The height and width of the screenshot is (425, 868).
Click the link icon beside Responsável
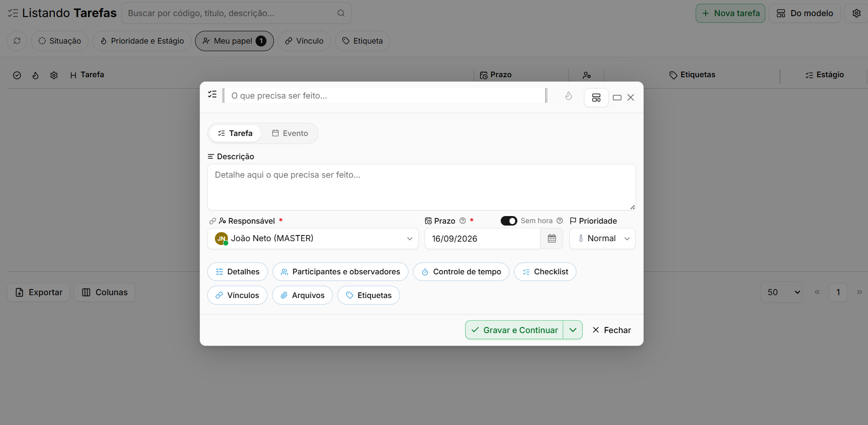213,221
